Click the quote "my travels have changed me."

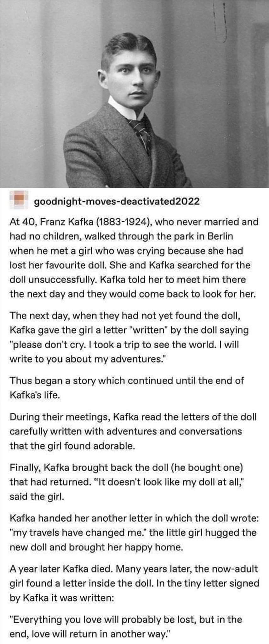point(79,533)
